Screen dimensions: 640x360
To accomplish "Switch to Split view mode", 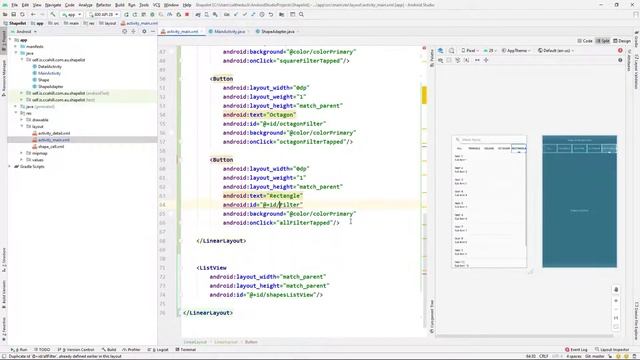I will [x=603, y=41].
